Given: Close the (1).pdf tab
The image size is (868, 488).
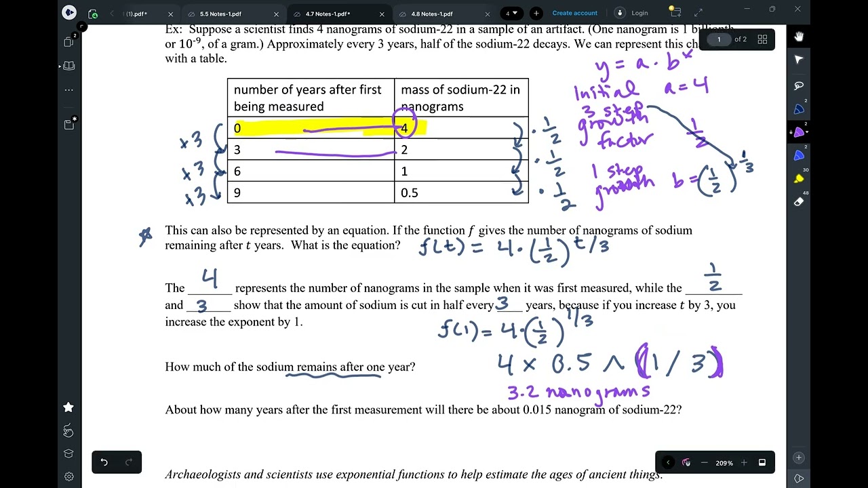Looking at the screenshot, I should coord(170,14).
